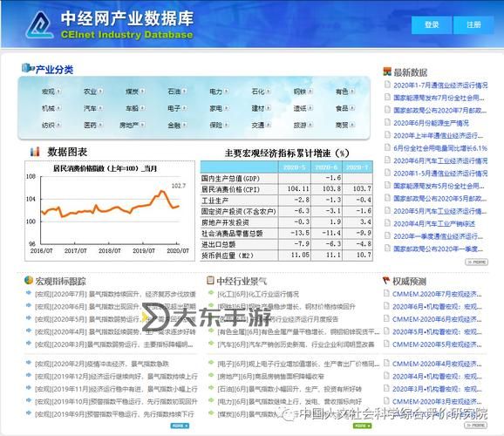504x436 pixels.
Task: Click the 宏观指标跟踪 pie chart icon
Action: [29, 280]
